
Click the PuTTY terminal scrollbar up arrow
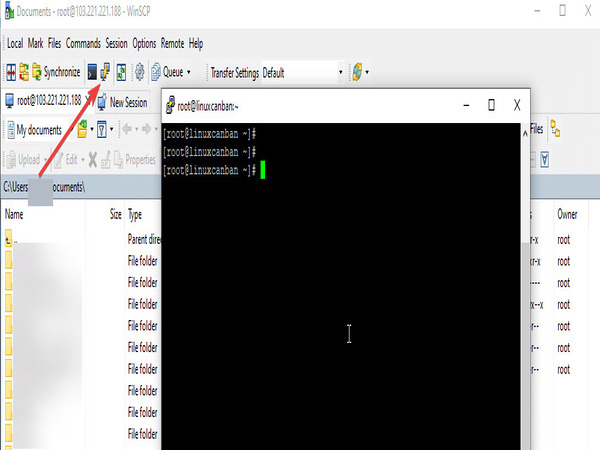click(x=527, y=129)
